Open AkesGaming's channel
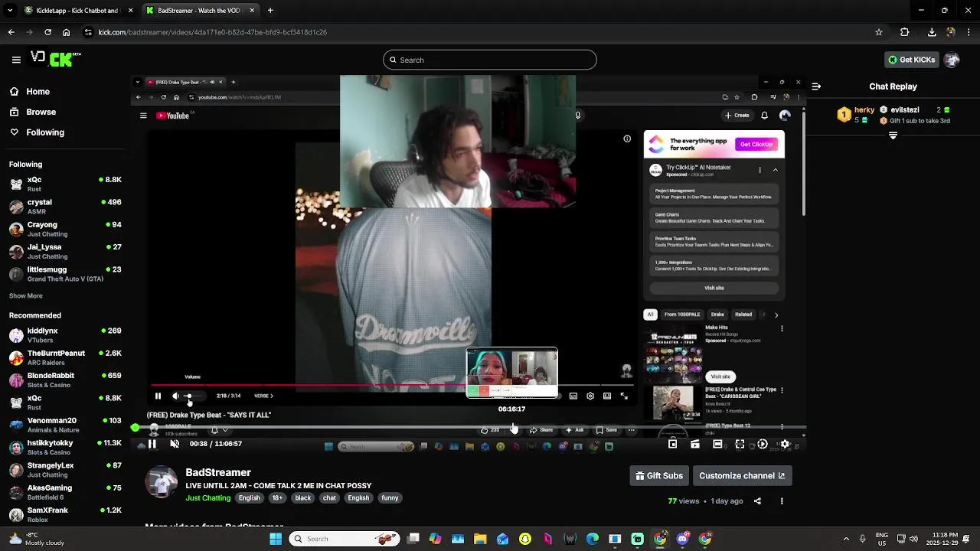This screenshot has width=980, height=551. 65,492
